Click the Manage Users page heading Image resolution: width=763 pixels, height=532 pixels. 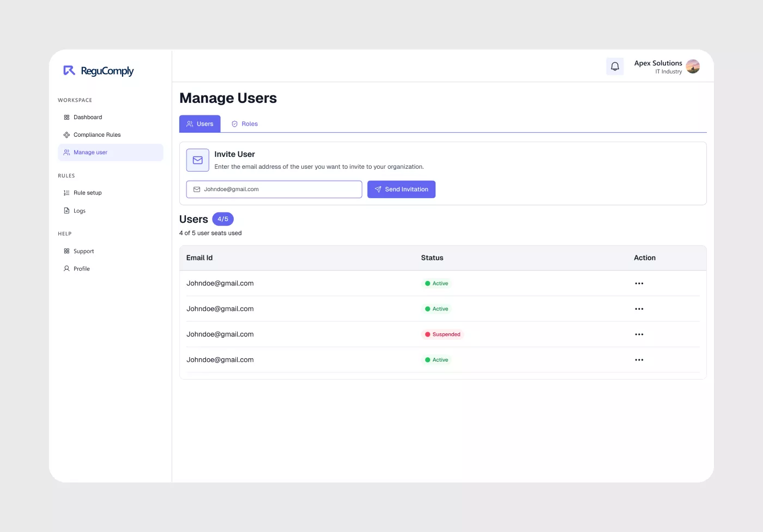[x=228, y=98]
